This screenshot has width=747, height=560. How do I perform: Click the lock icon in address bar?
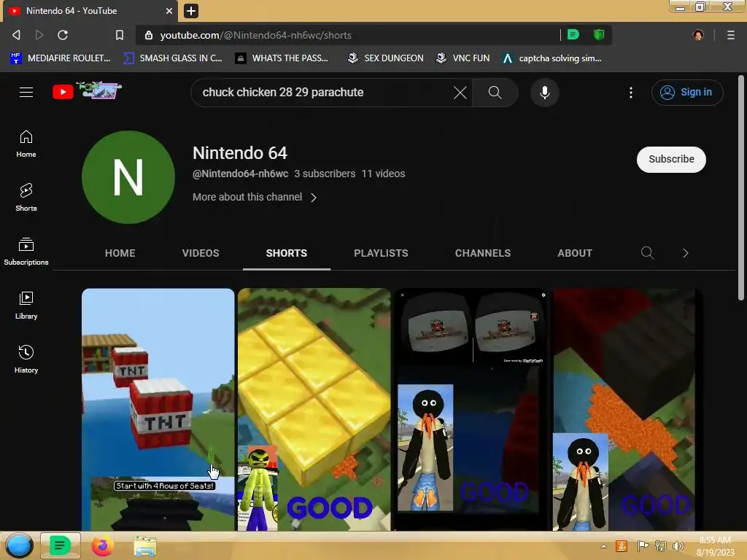(x=149, y=35)
